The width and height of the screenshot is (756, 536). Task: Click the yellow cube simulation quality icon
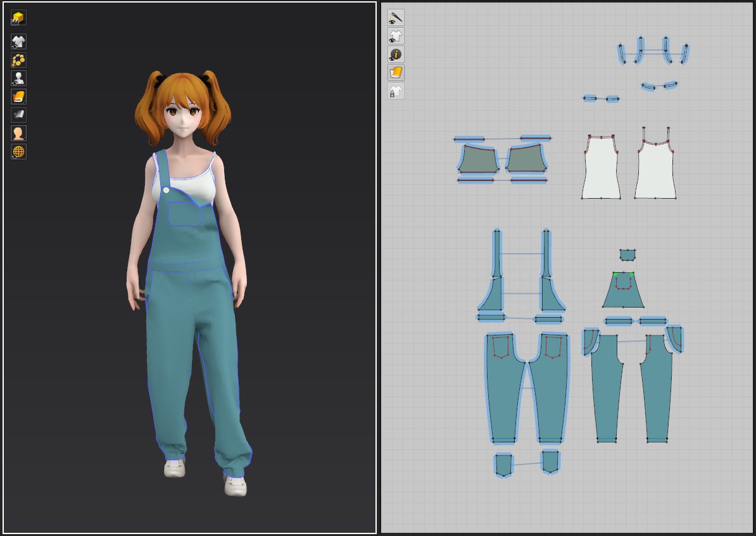coord(18,18)
